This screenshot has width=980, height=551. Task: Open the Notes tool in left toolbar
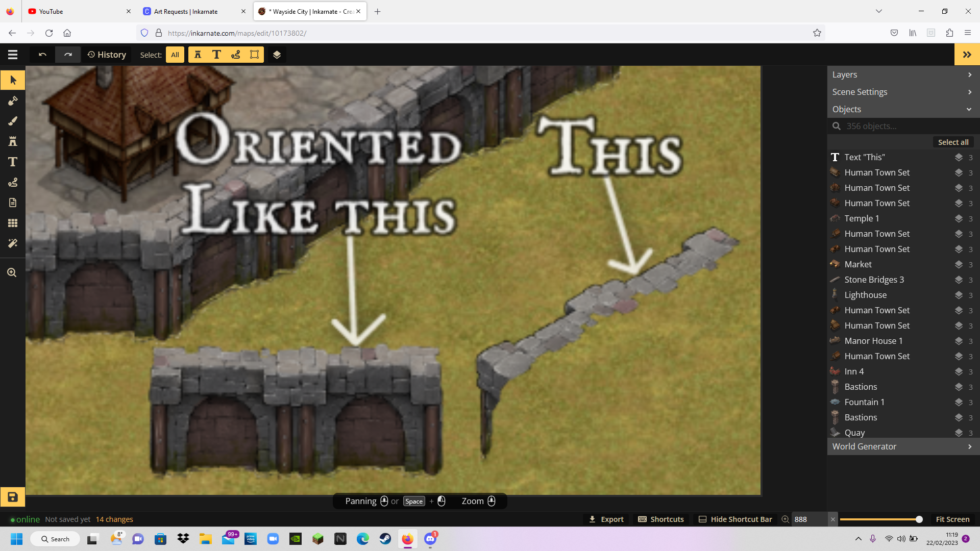pos(13,203)
